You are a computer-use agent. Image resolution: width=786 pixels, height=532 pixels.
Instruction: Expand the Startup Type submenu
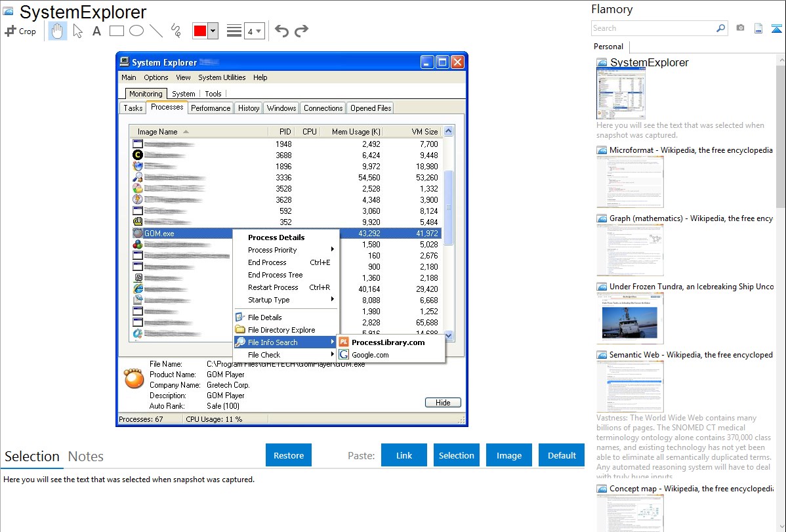(286, 300)
